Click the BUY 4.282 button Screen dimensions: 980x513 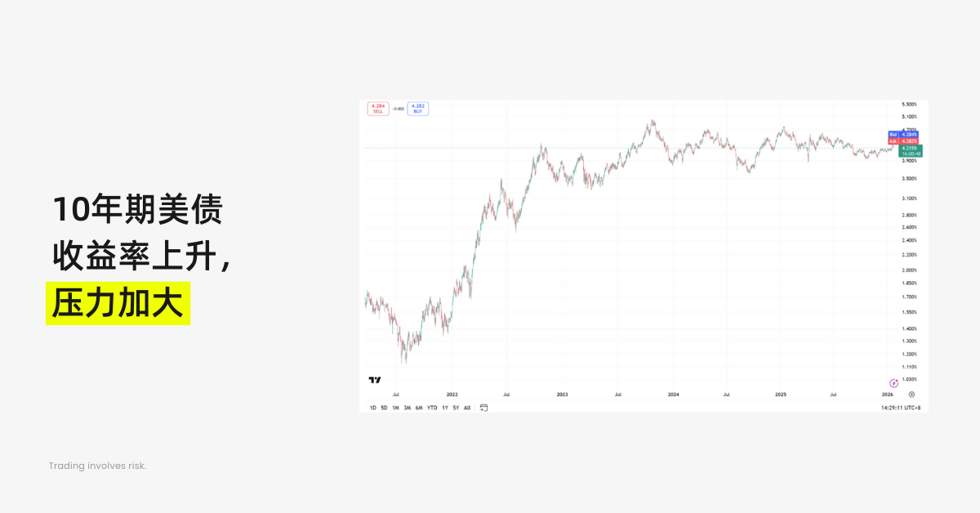[418, 109]
